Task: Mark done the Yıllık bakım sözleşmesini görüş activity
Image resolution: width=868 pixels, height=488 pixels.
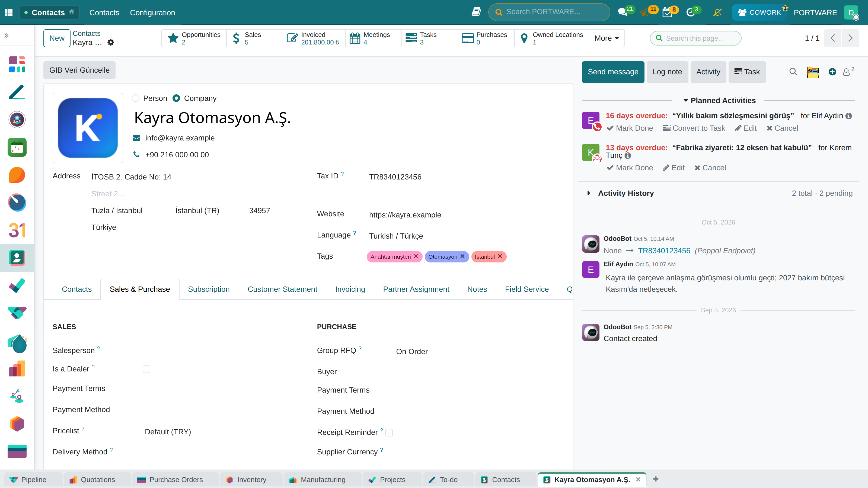Action: pos(629,128)
